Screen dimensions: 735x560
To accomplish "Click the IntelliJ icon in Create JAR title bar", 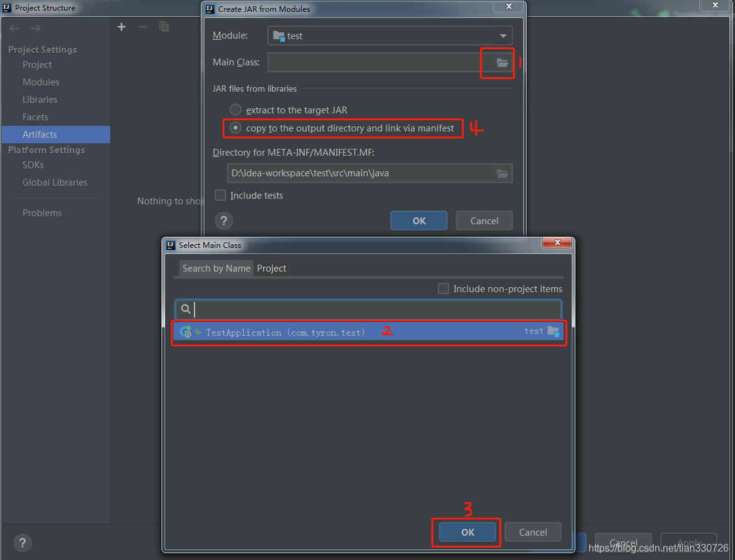I will 210,9.
